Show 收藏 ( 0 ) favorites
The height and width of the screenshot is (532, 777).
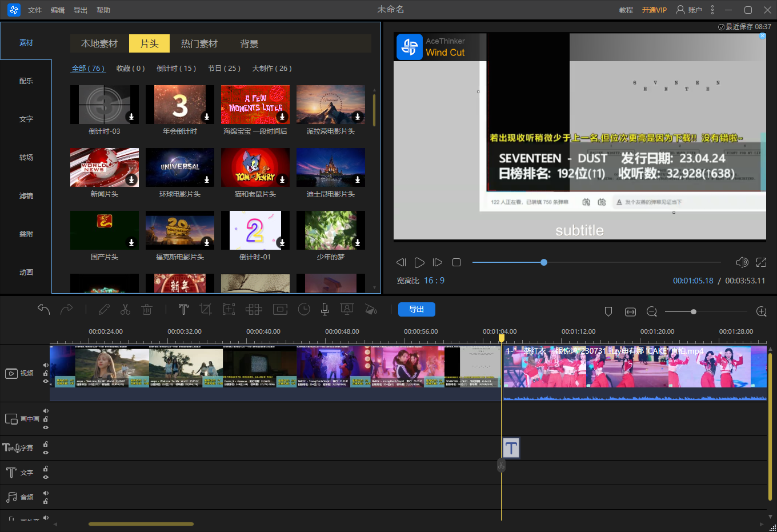pos(131,68)
